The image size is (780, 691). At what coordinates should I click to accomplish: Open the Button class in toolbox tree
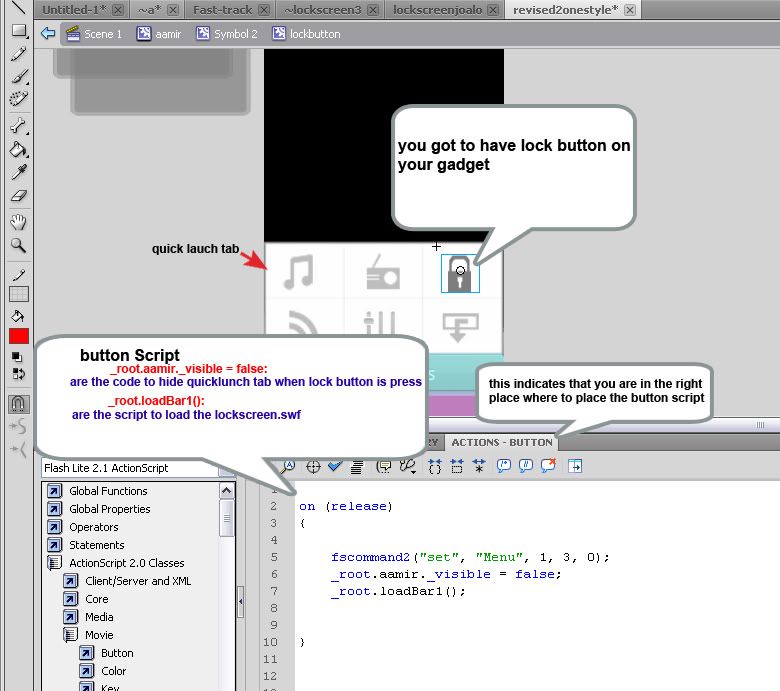click(x=117, y=653)
